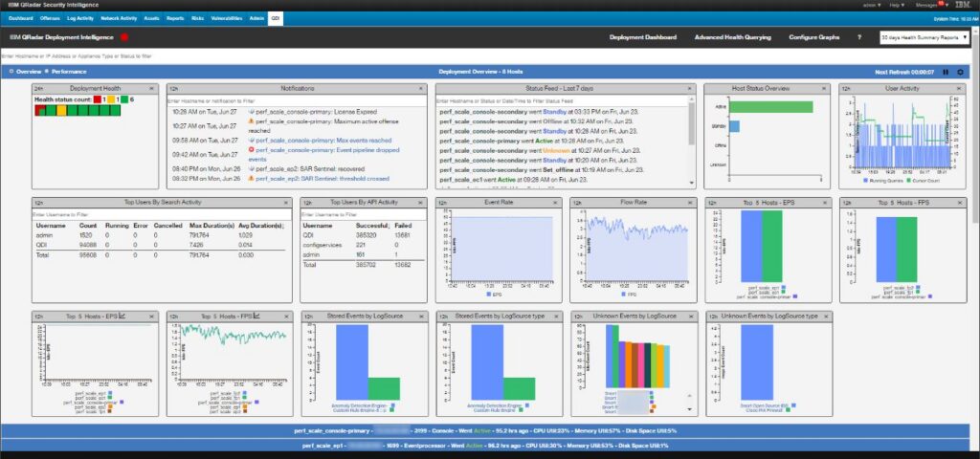980x459 pixels.
Task: Close the Event Rate widget
Action: click(x=556, y=203)
